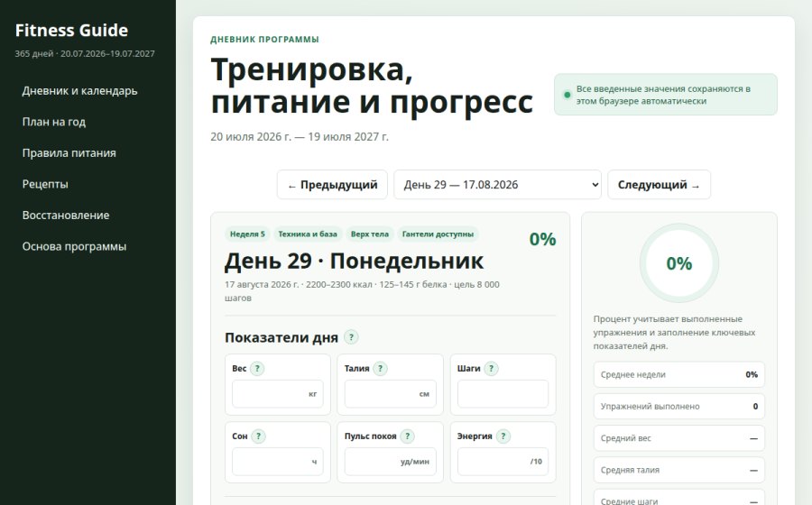Click the help icon beside Сон

(x=258, y=436)
